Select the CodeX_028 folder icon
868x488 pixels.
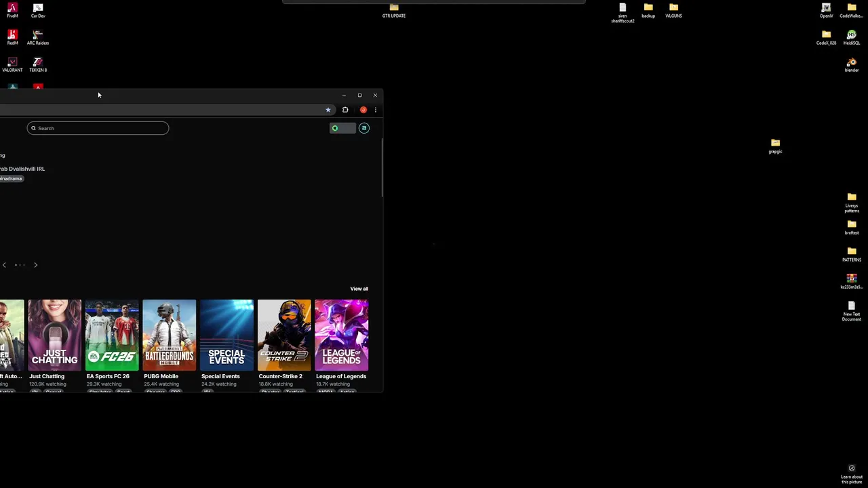[x=826, y=37]
